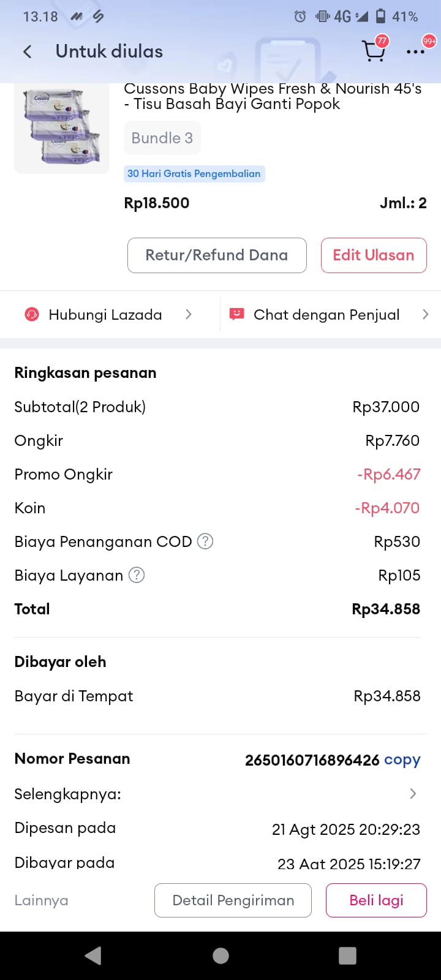Expand Selengkapnya order details chevron
Screen dimensions: 441x980
point(413,794)
